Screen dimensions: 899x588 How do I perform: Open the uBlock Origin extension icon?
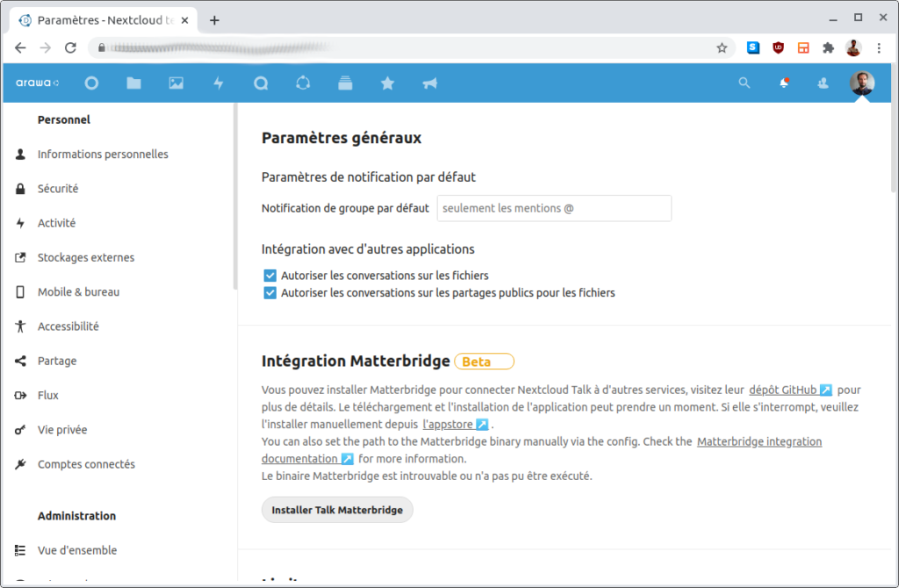[778, 47]
